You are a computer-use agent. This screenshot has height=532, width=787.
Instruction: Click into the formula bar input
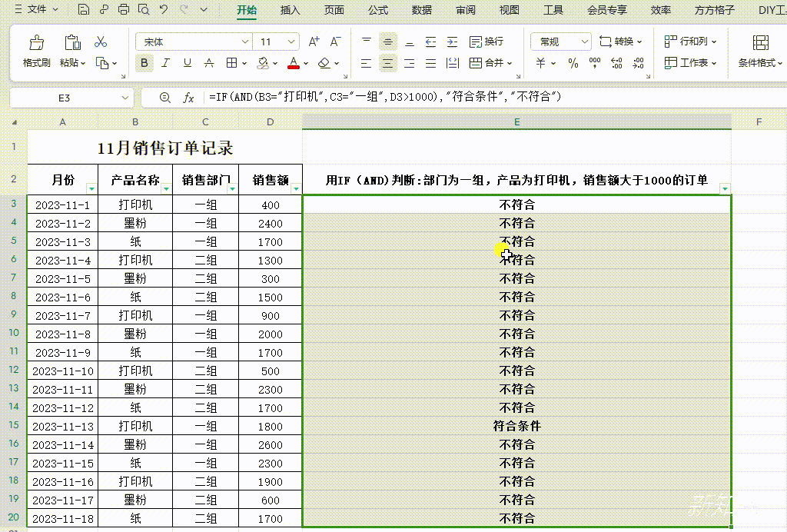point(494,97)
